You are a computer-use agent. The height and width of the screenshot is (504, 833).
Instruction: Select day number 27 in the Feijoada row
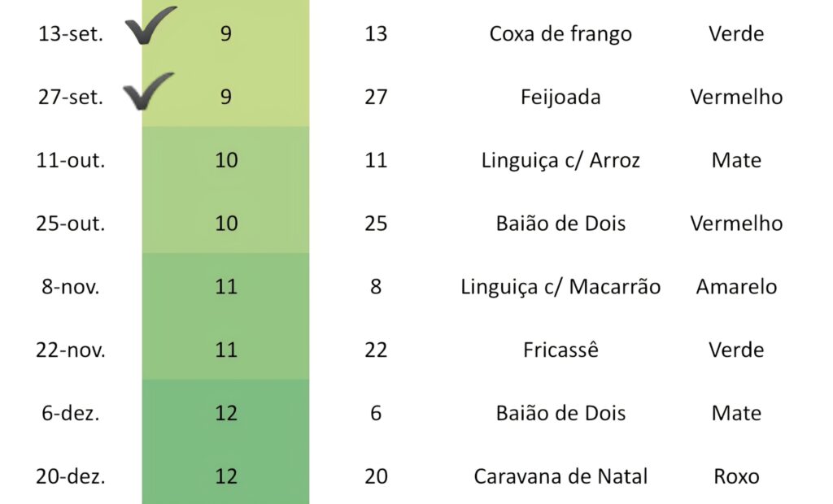point(376,98)
